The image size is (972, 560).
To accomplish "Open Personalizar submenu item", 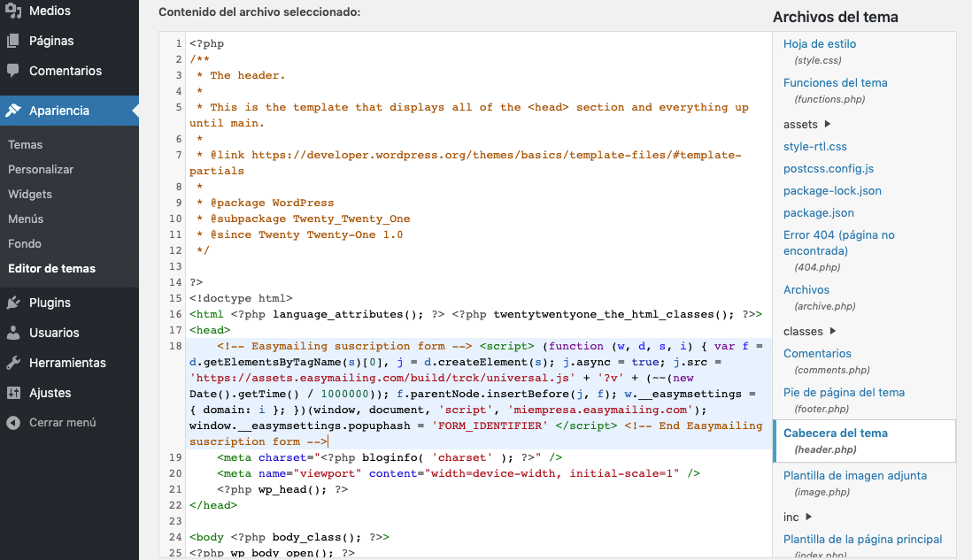I will pyautogui.click(x=41, y=169).
